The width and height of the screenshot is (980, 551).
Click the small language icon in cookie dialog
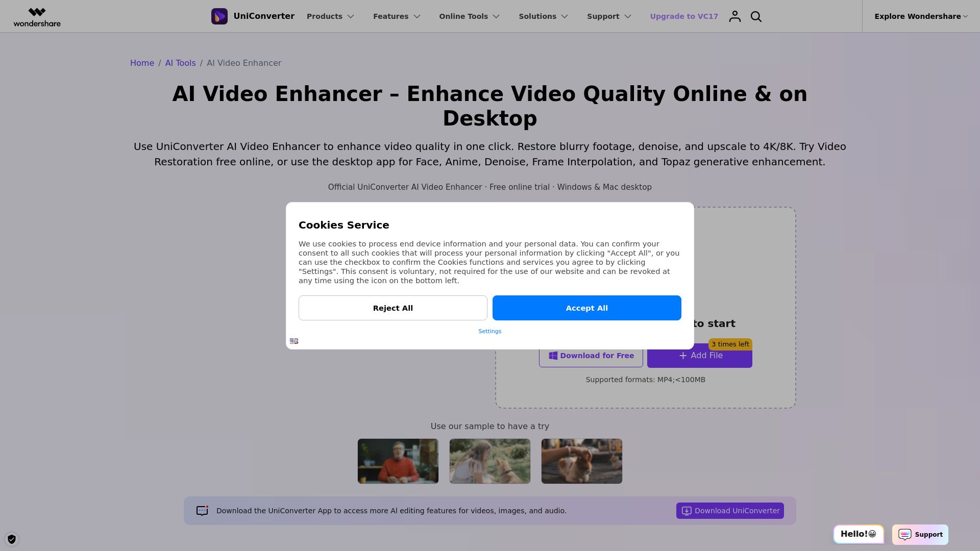coord(294,341)
